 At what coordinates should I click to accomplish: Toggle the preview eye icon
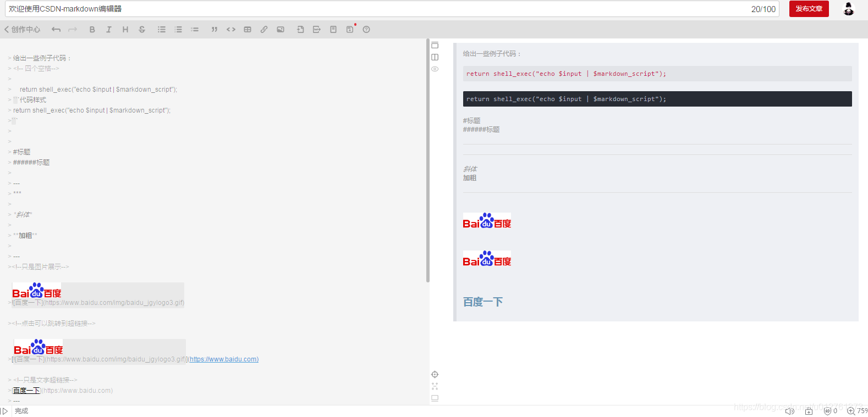[435, 69]
